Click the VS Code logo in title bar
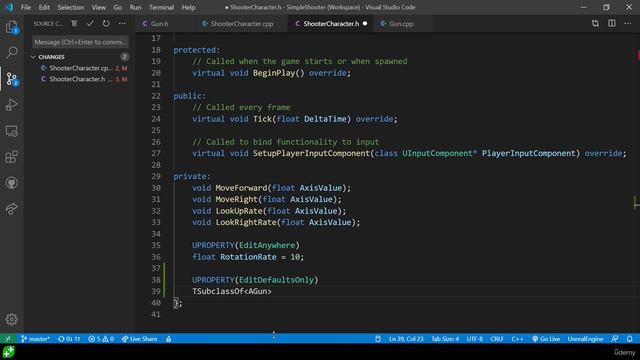640x360 pixels. pyautogui.click(x=9, y=7)
